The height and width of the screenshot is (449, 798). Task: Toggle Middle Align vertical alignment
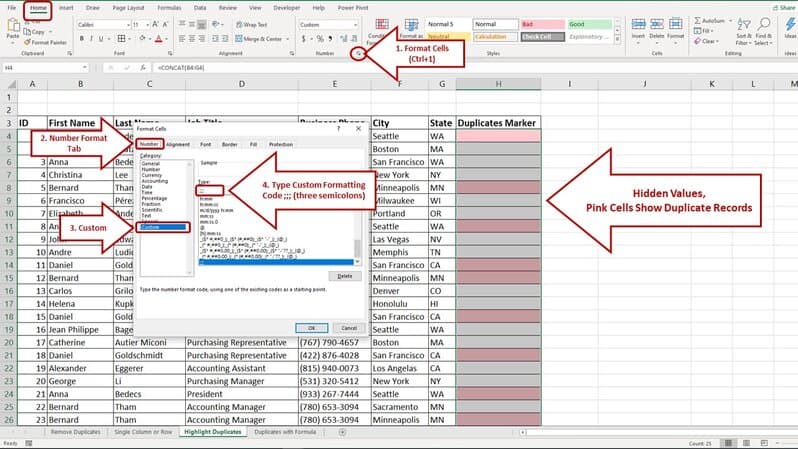point(192,24)
